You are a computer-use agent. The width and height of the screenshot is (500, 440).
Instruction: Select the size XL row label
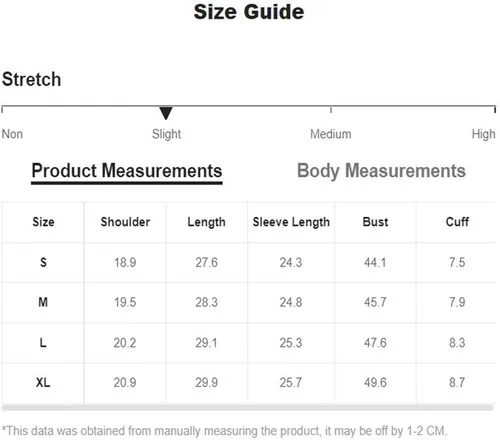point(43,382)
